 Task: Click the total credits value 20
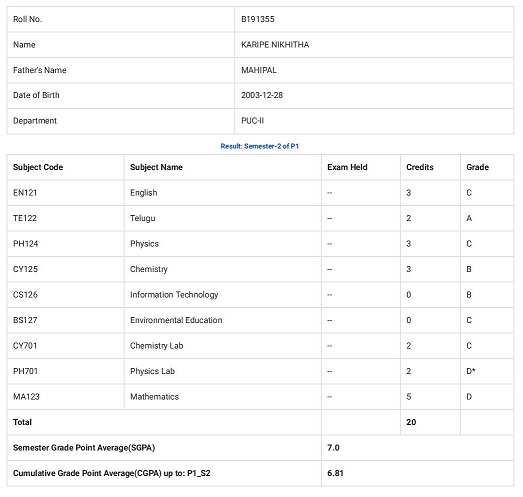[411, 422]
